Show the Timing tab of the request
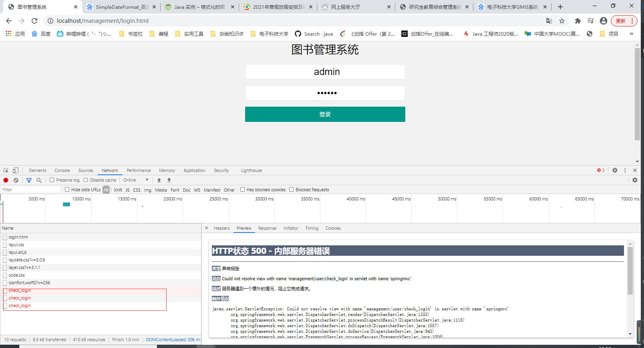Screen dimensions: 644x348 pos(312,228)
